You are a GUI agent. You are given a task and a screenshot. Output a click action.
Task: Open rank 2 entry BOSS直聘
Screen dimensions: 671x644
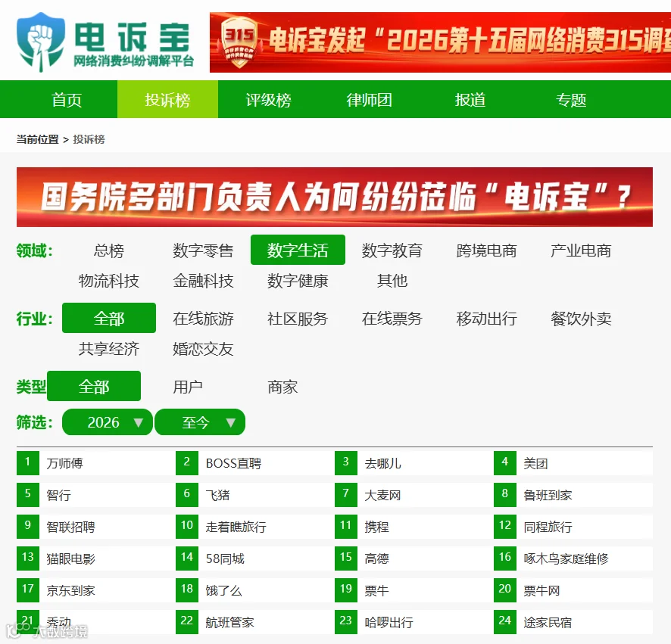click(x=233, y=463)
